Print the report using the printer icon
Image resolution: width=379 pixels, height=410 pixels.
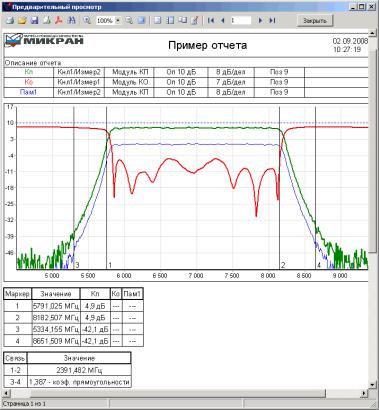tap(10, 21)
